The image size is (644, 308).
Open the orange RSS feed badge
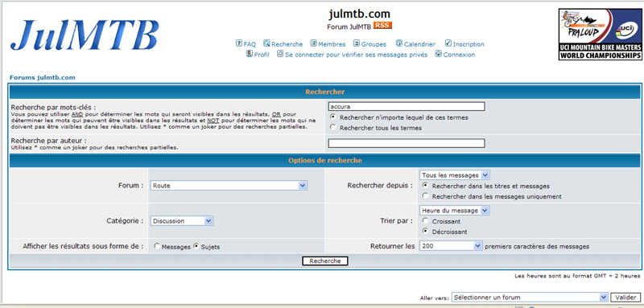click(x=383, y=26)
